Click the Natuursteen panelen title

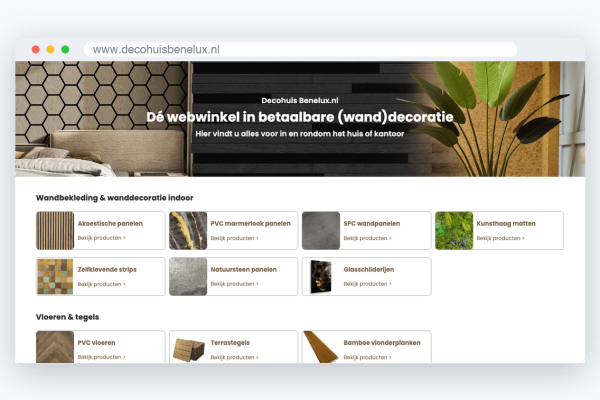pos(243,269)
